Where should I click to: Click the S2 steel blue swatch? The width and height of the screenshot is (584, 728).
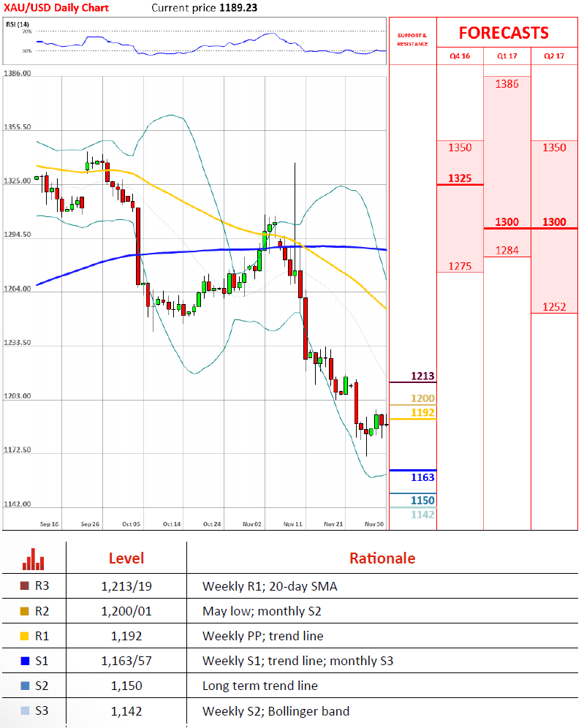coord(25,686)
